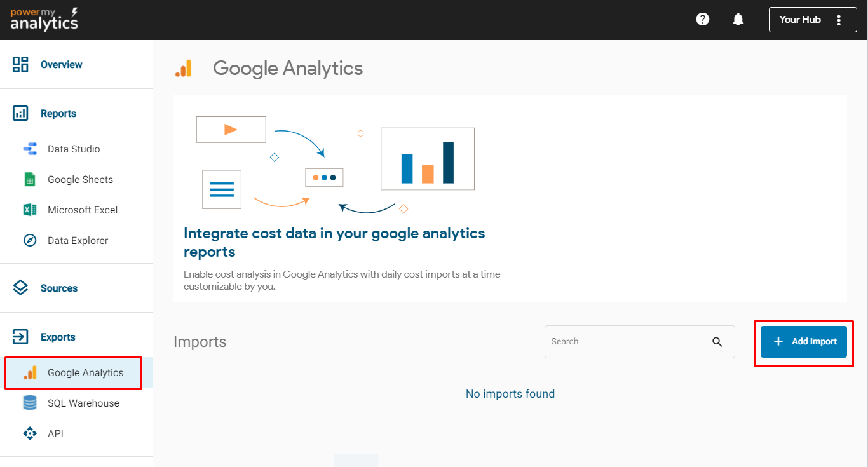Select the Exports section

(58, 337)
